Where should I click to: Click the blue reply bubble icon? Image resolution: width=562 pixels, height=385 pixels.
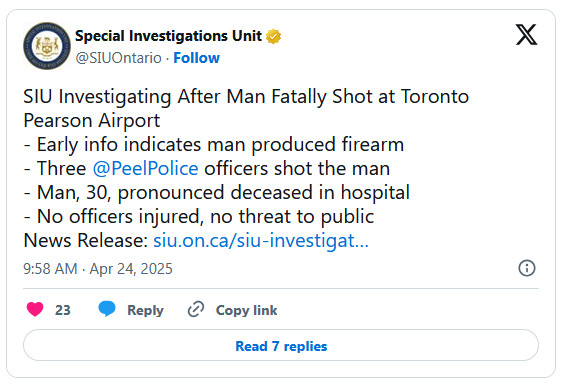107,309
